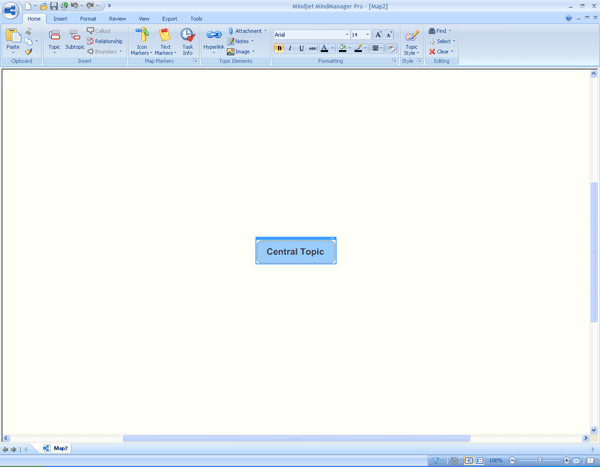This screenshot has width=600, height=467.
Task: Open Formatting group dialog launcher
Action: [394, 61]
